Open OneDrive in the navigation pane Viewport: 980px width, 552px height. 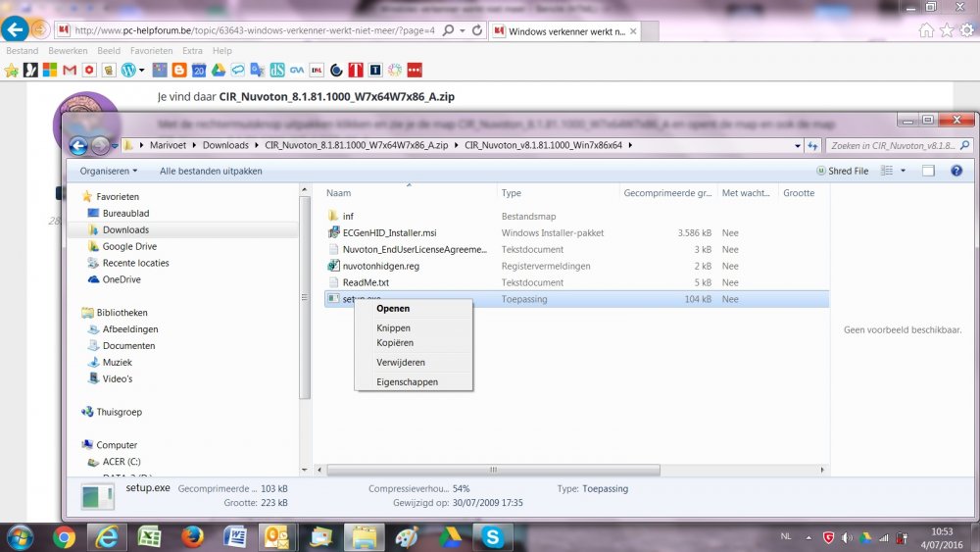pyautogui.click(x=122, y=279)
